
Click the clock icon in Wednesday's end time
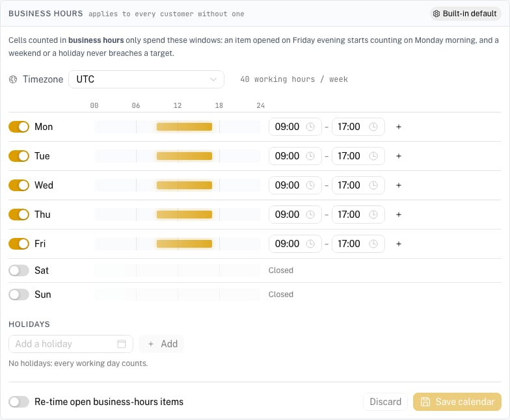[x=373, y=185]
